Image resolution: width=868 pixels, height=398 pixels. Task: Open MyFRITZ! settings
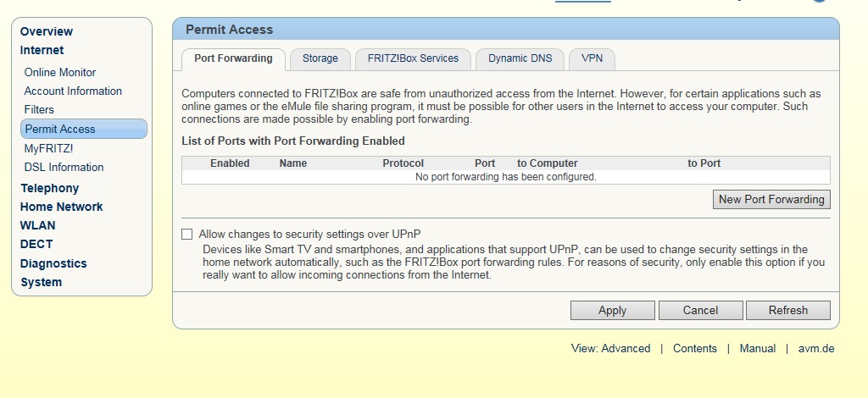pyautogui.click(x=48, y=149)
